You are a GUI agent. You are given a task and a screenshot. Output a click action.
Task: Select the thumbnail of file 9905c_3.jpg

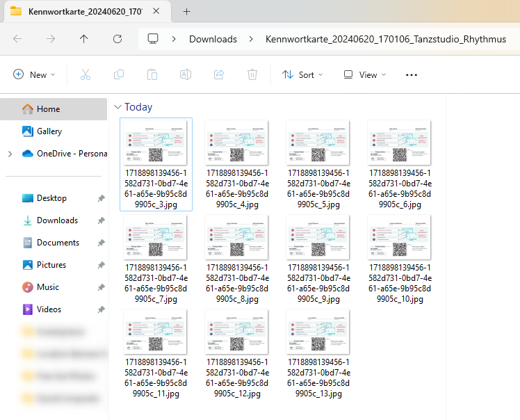point(155,143)
